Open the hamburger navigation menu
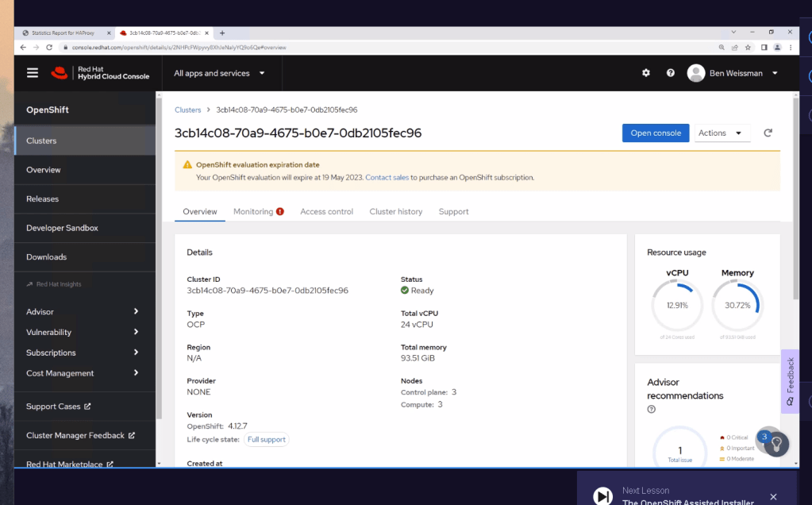Image resolution: width=812 pixels, height=505 pixels. (x=32, y=73)
